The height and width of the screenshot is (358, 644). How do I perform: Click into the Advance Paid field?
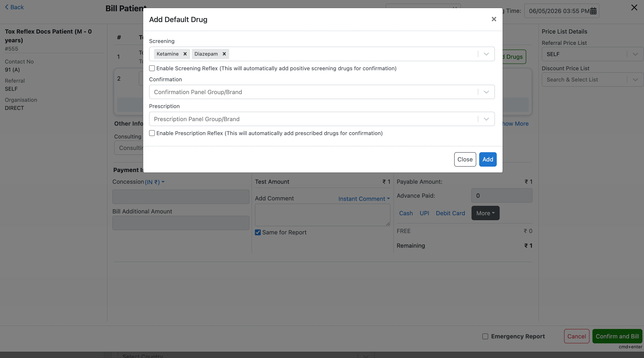502,195
